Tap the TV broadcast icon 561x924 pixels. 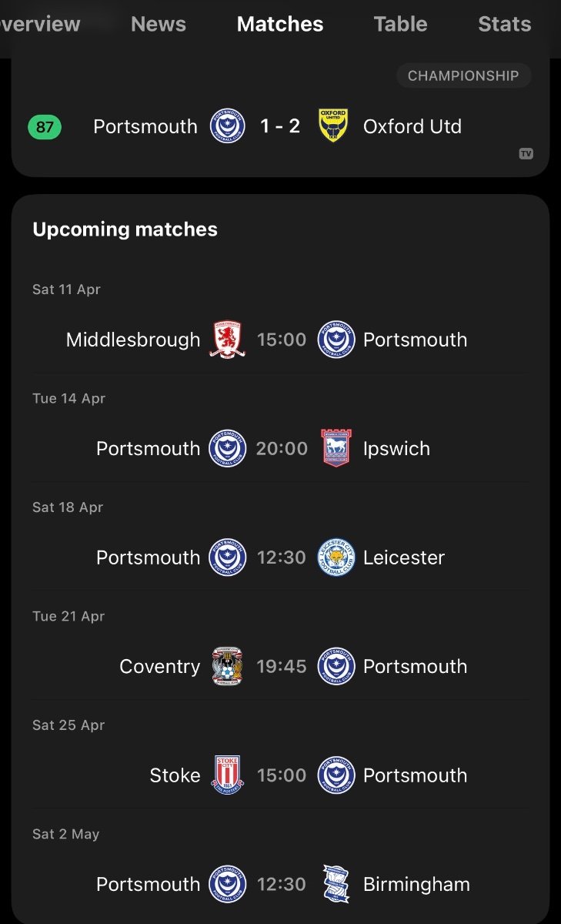526,154
